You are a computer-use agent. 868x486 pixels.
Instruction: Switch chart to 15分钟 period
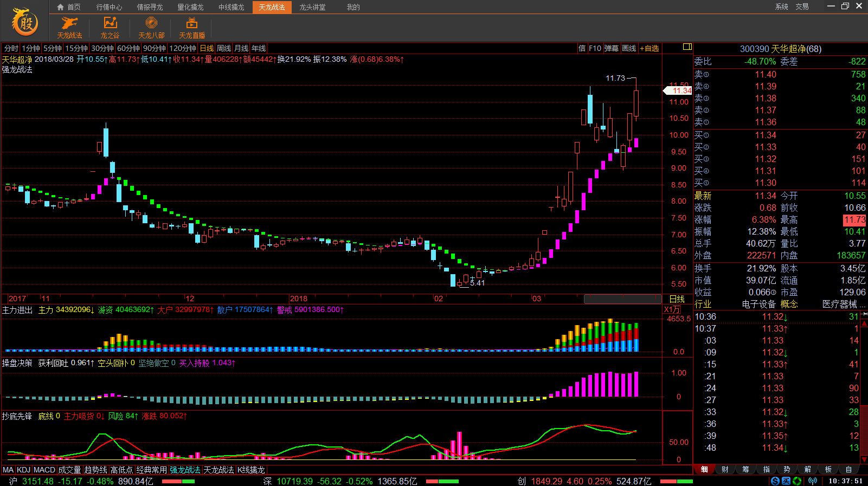(76, 48)
